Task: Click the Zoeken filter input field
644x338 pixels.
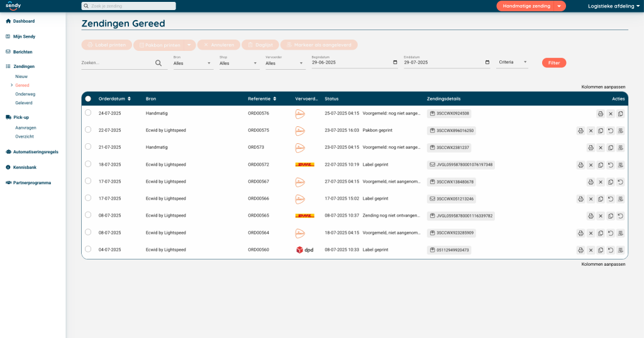Action: (117, 63)
